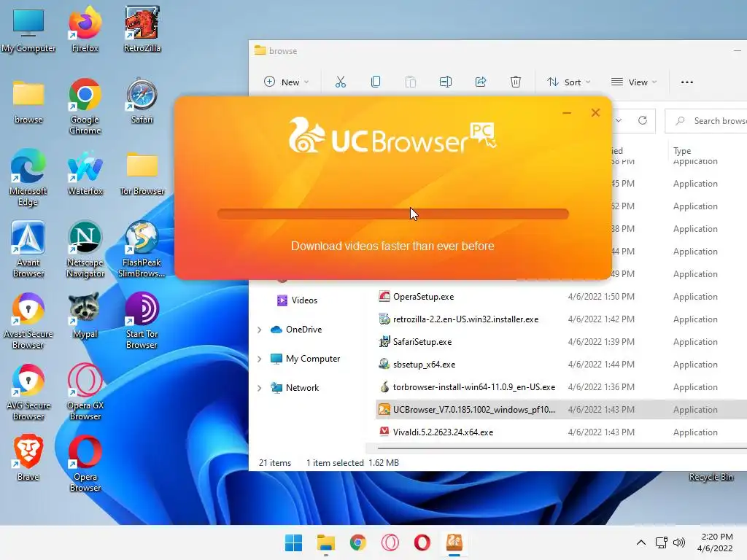The width and height of the screenshot is (747, 560).
Task: Select the Recycle Bin label on desktop
Action: (711, 477)
